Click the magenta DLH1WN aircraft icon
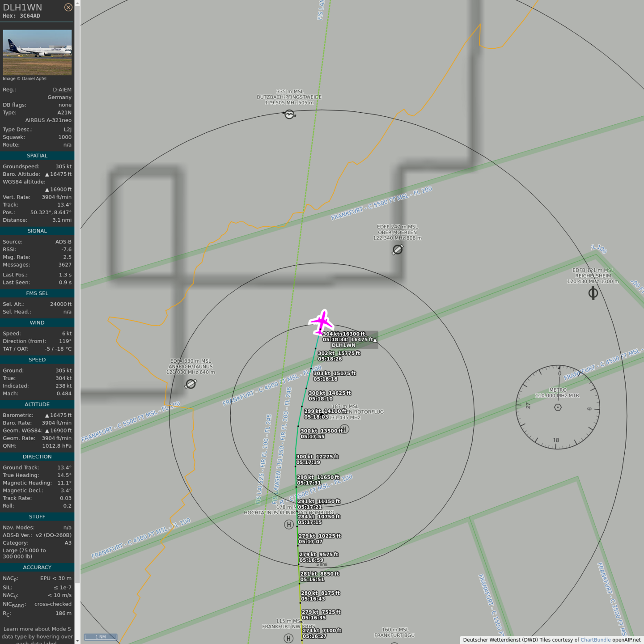 pyautogui.click(x=322, y=322)
